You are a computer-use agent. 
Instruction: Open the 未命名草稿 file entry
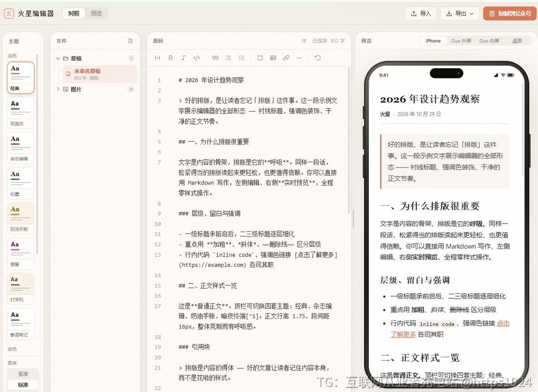pyautogui.click(x=100, y=74)
